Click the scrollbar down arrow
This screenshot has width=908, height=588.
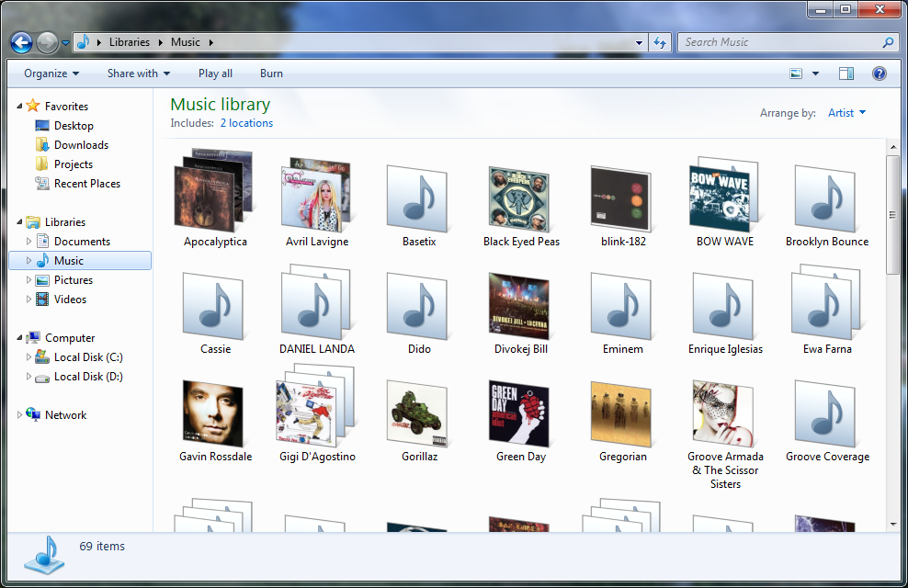pos(892,525)
